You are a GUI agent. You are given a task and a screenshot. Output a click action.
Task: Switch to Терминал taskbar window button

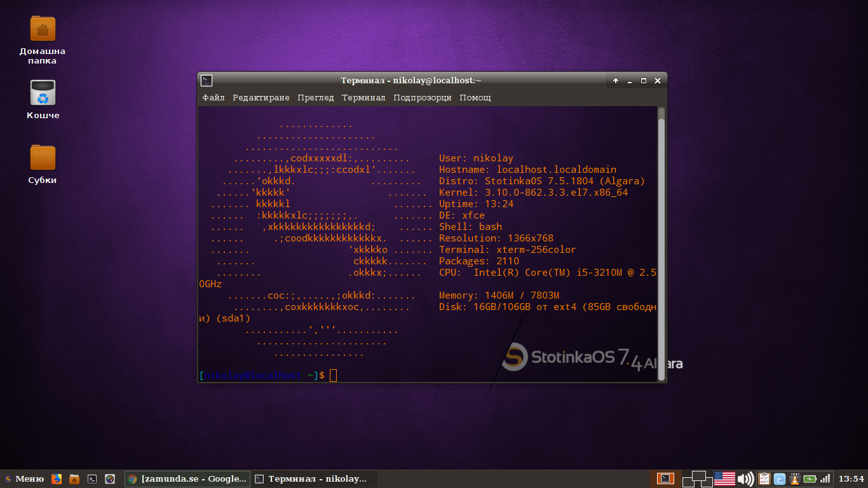[315, 479]
